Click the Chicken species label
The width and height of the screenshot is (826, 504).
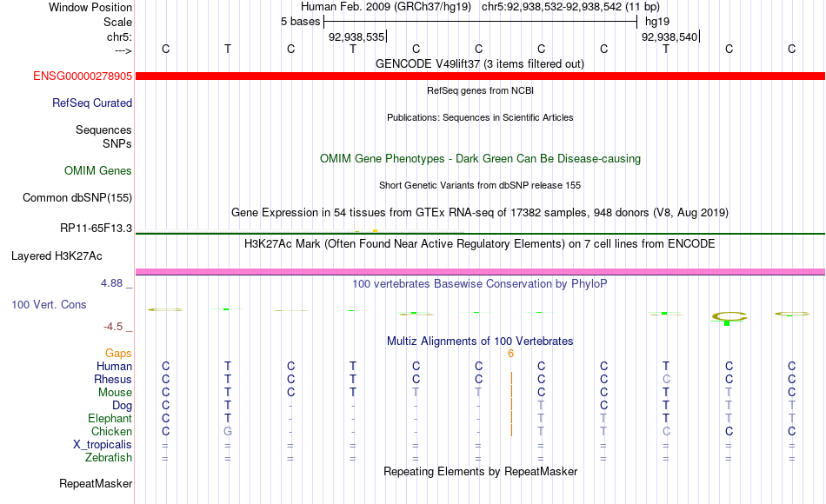click(x=111, y=431)
